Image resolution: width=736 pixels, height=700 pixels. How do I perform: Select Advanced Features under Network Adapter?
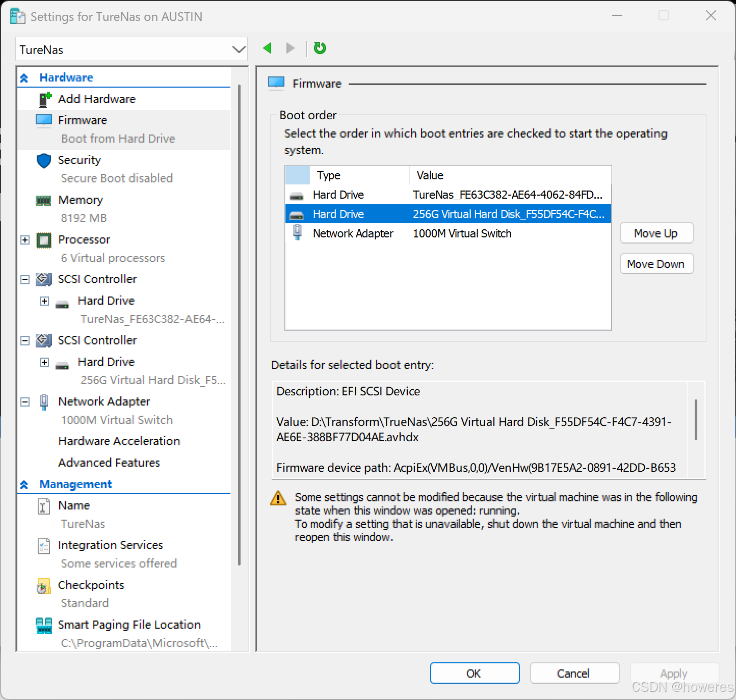tap(109, 463)
